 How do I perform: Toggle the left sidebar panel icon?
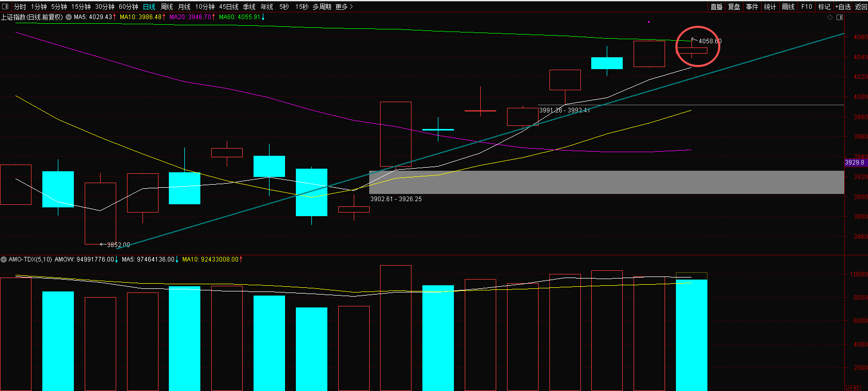click(6, 7)
